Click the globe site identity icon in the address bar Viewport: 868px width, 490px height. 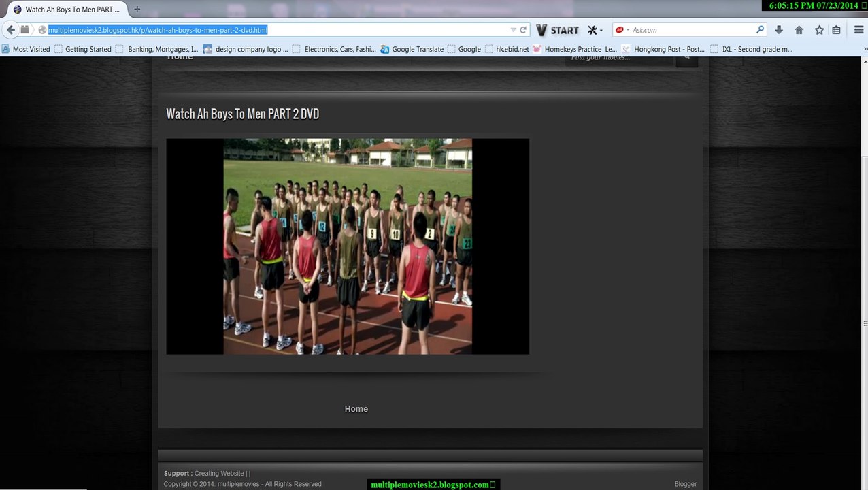pyautogui.click(x=42, y=30)
